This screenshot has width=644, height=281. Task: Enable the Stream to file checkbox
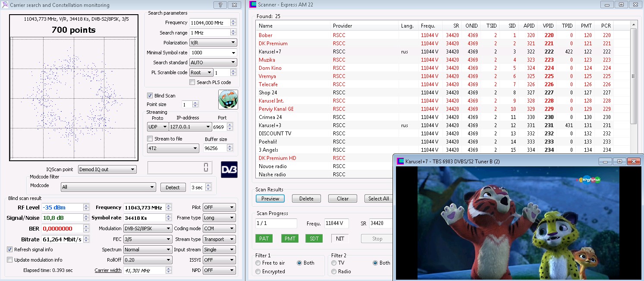pos(150,139)
